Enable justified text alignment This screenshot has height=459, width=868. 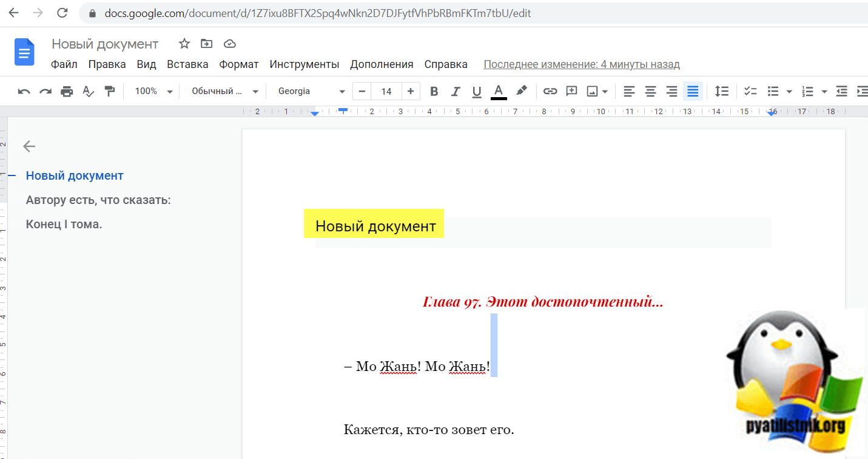[693, 92]
